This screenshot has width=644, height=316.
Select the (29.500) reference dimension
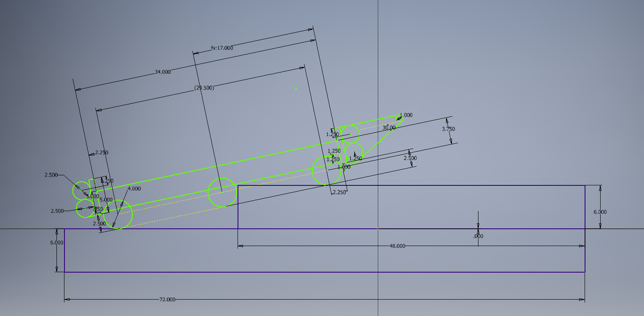point(204,88)
